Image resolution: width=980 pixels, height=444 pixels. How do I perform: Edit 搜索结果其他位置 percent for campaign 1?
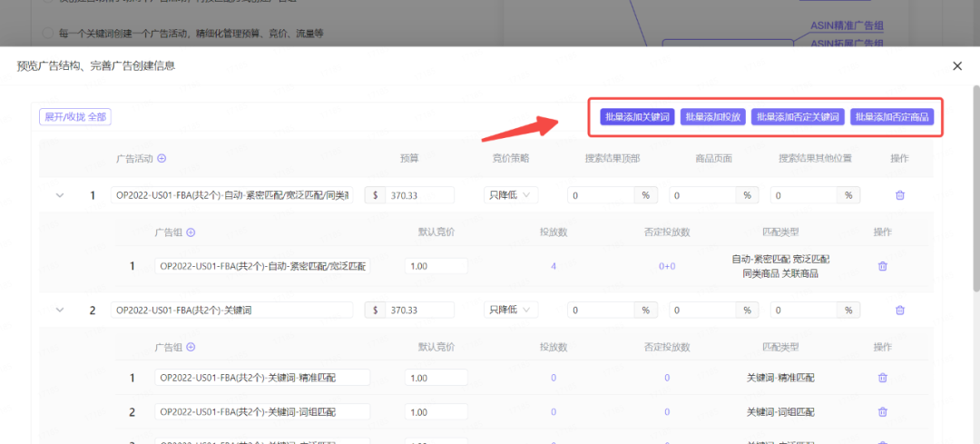[x=804, y=195]
